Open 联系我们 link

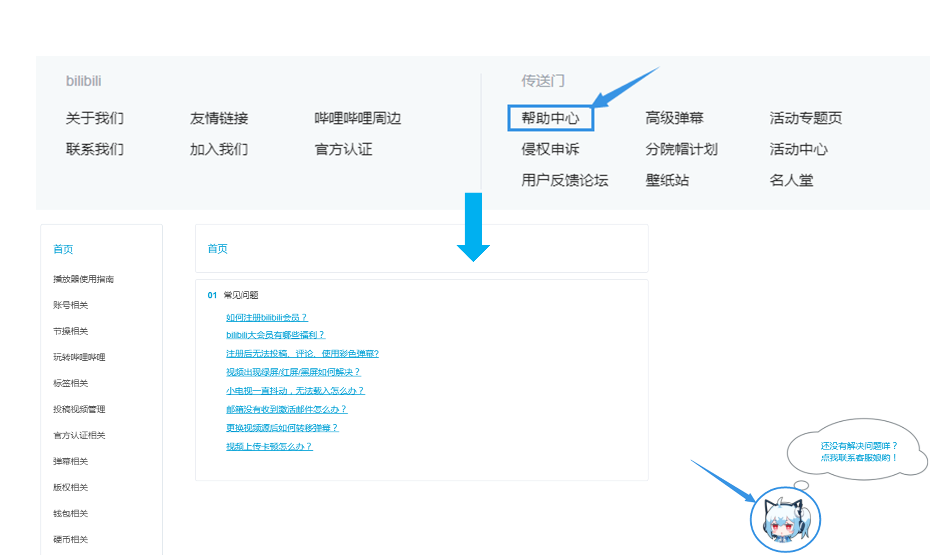[94, 149]
